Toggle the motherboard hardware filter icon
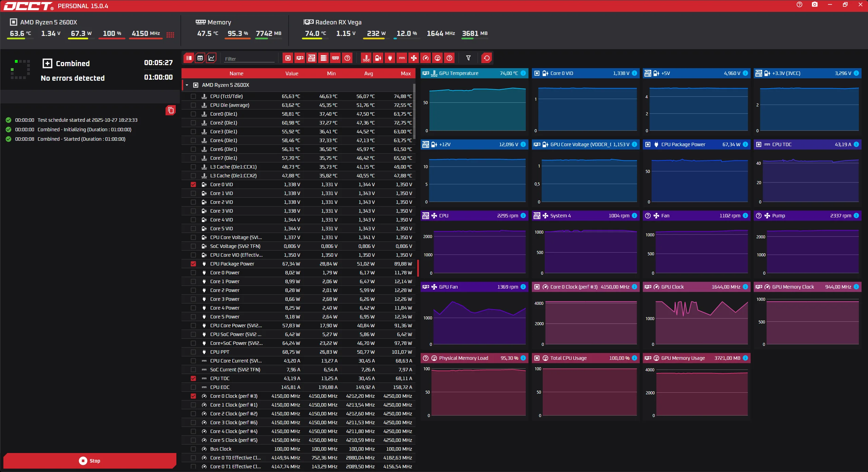 pyautogui.click(x=311, y=58)
